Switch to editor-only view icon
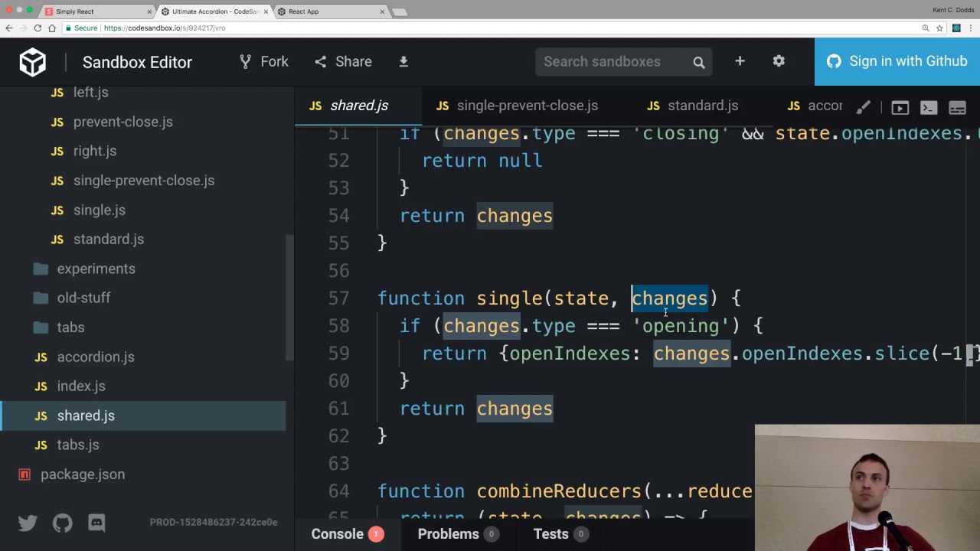 (x=929, y=107)
